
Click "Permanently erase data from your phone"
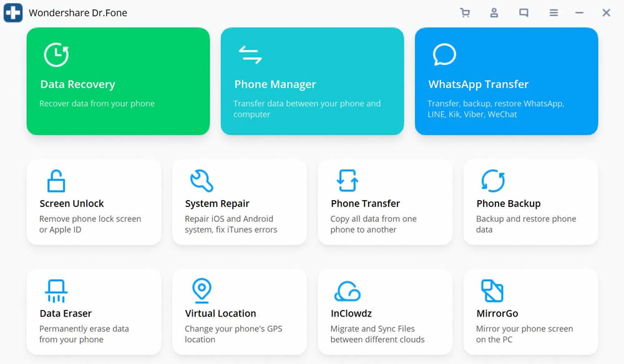click(84, 334)
